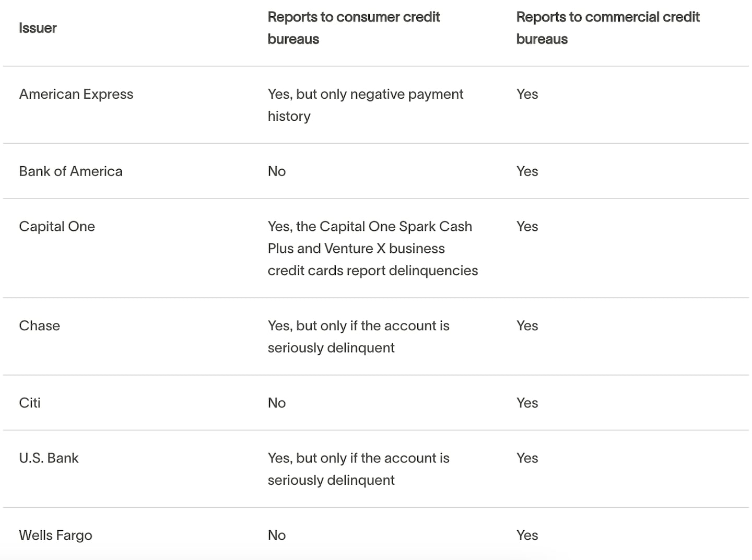Click the "Reports to commercial credit bureaus" header

(x=607, y=28)
